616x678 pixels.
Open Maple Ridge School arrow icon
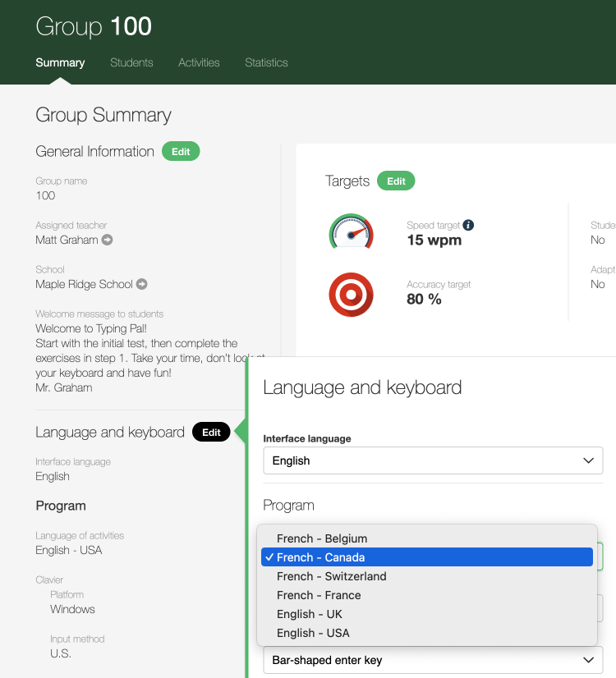(142, 284)
